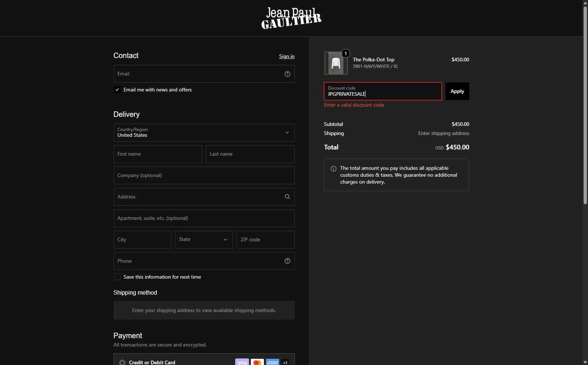Image resolution: width=588 pixels, height=365 pixels.
Task: Open the email field help icon
Action: click(x=287, y=74)
